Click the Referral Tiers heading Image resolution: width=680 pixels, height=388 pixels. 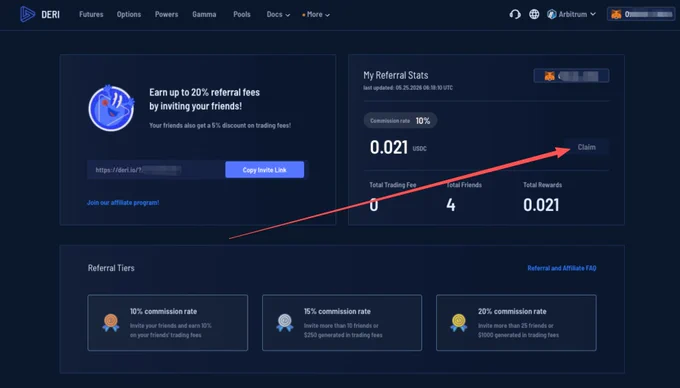(111, 268)
